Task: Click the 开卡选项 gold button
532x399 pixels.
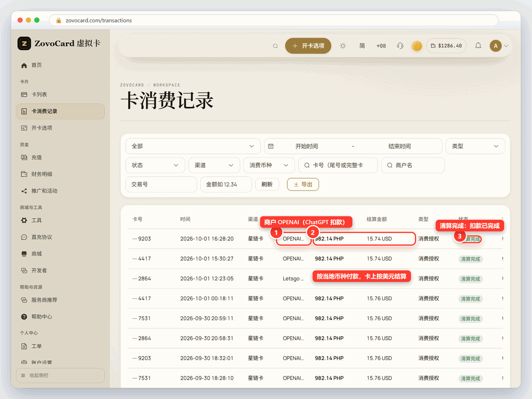Action: coord(308,46)
